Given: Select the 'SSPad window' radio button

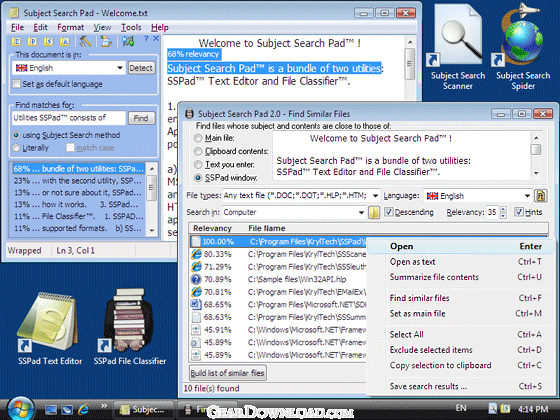Looking at the screenshot, I should coord(198,178).
